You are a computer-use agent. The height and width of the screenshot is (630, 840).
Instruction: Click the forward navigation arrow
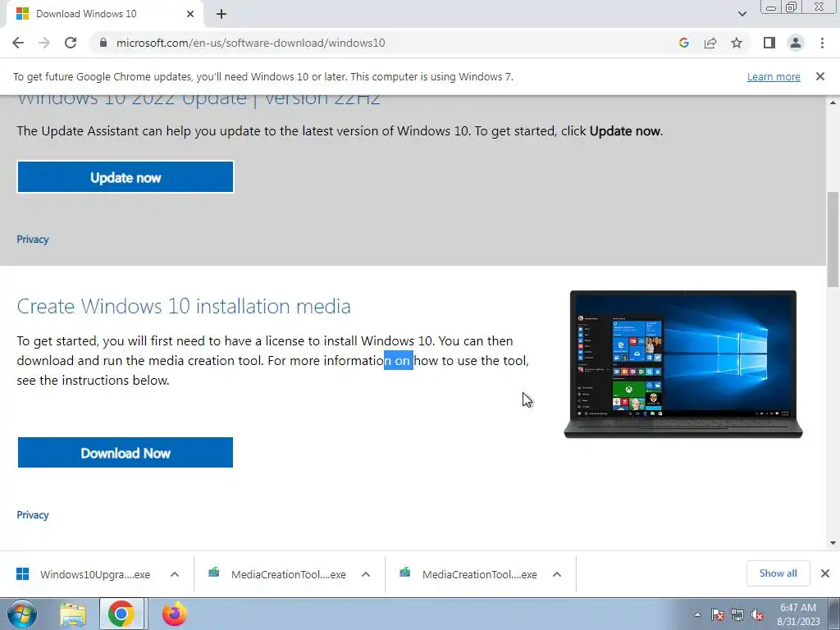coord(44,43)
